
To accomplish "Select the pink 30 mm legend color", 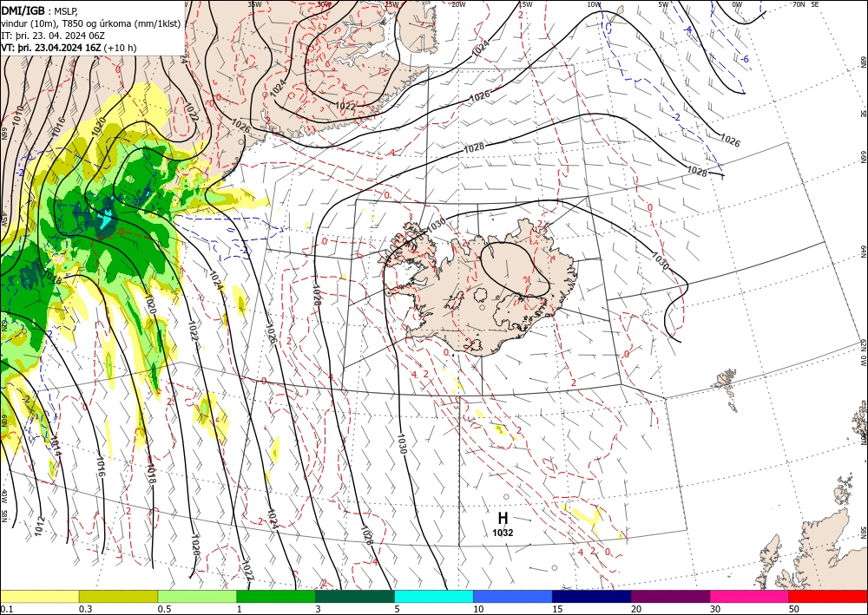I will (750, 596).
